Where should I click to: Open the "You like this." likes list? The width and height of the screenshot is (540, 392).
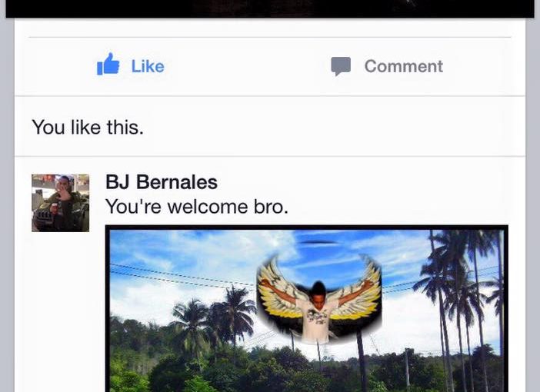(88, 127)
